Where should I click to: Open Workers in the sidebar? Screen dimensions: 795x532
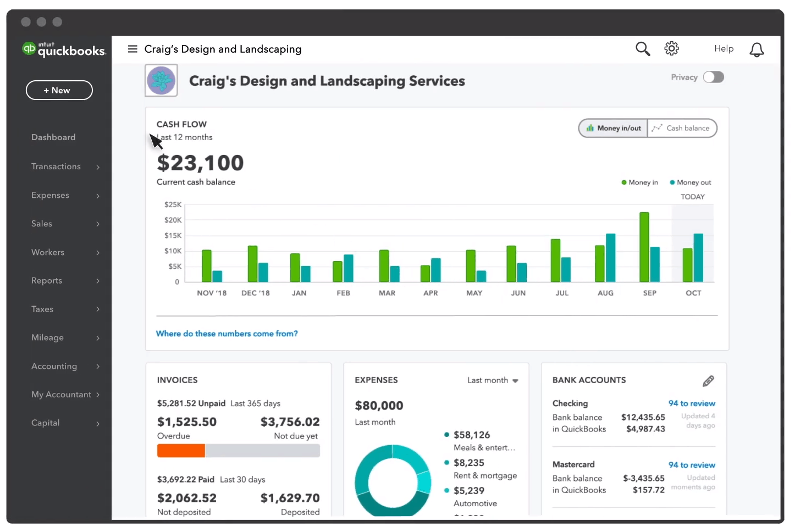pyautogui.click(x=48, y=252)
